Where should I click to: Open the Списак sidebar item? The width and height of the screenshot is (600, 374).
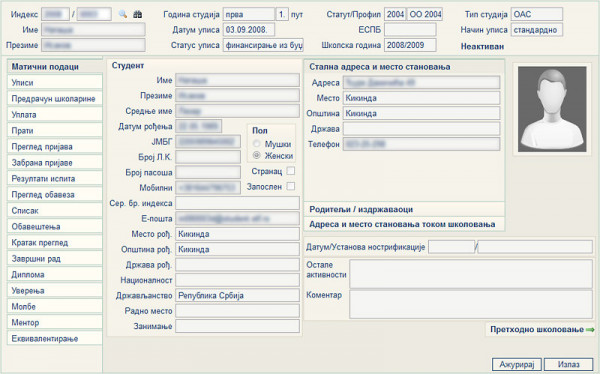[55, 211]
